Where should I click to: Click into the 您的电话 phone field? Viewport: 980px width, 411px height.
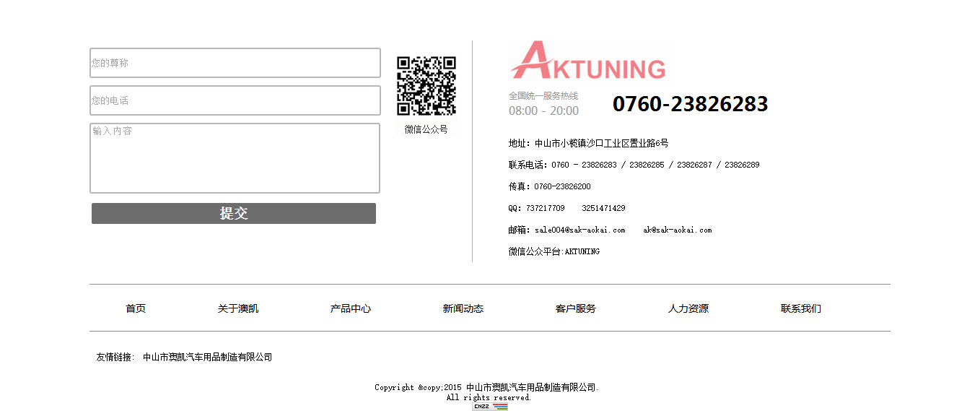235,100
